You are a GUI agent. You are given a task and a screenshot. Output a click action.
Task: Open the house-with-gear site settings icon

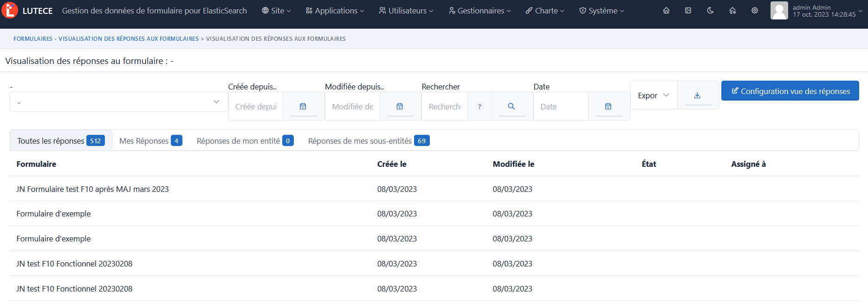tap(732, 10)
